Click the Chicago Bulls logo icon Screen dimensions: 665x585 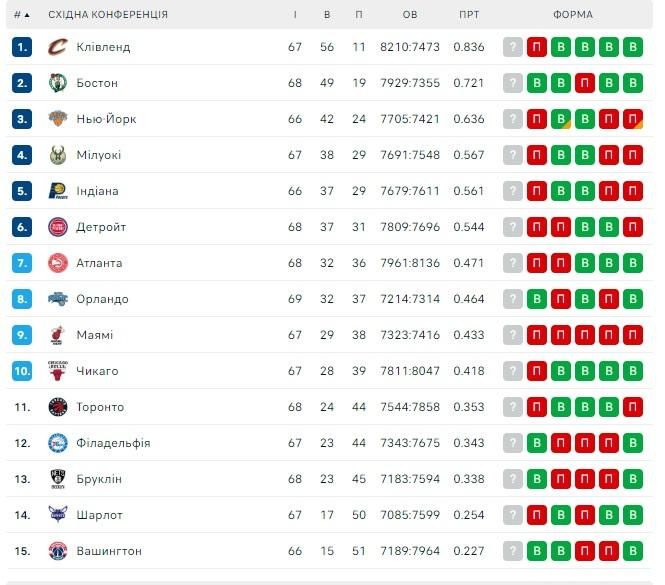(58, 371)
